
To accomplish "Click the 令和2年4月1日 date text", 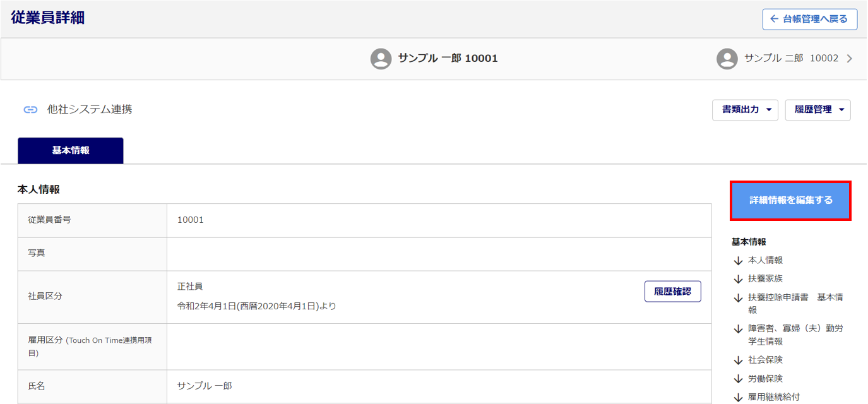I will coord(257,307).
